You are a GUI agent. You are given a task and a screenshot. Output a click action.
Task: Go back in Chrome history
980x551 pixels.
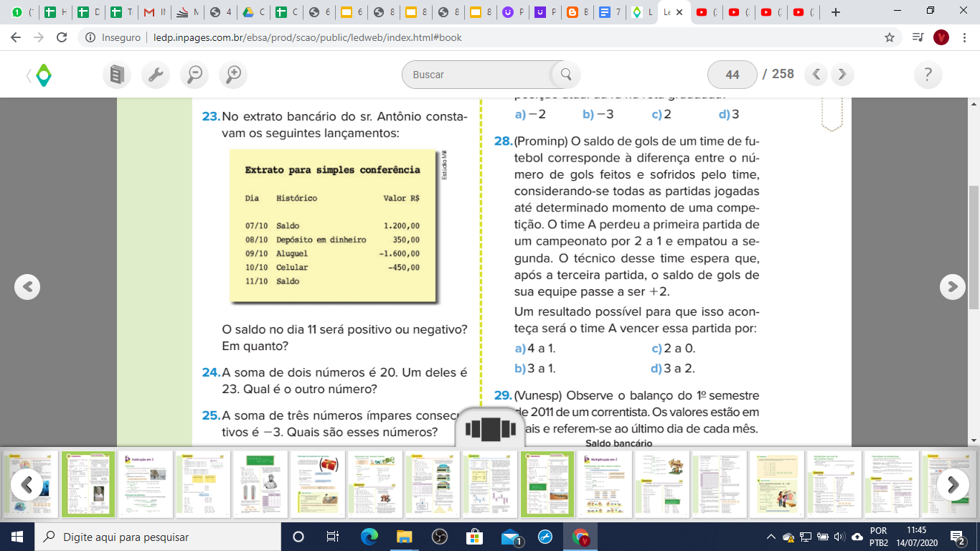tap(17, 37)
